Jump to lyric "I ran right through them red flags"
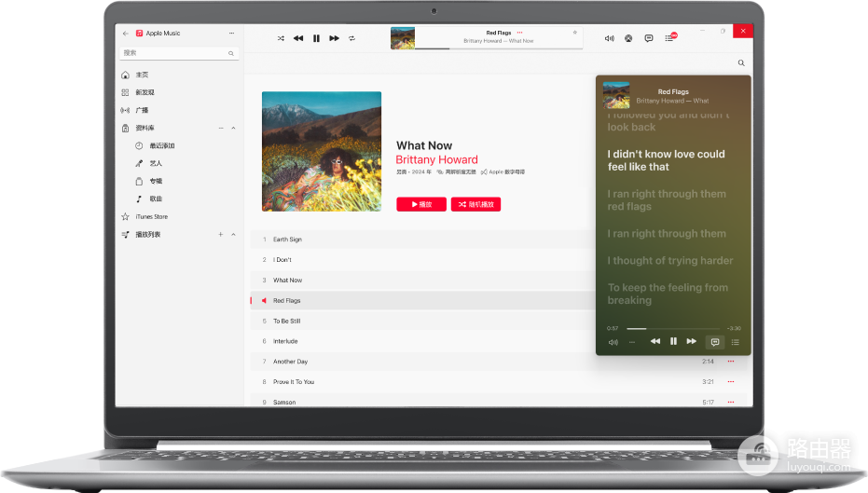Image resolution: width=868 pixels, height=493 pixels. tap(667, 200)
